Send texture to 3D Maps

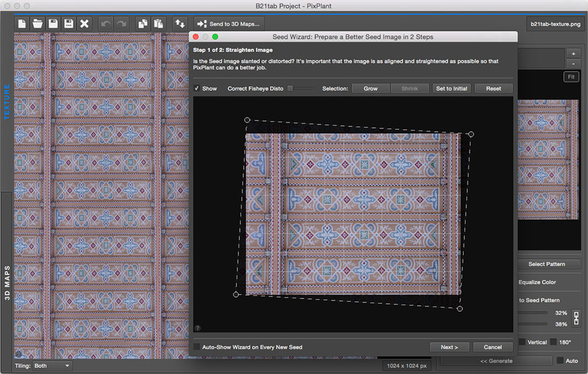[229, 23]
